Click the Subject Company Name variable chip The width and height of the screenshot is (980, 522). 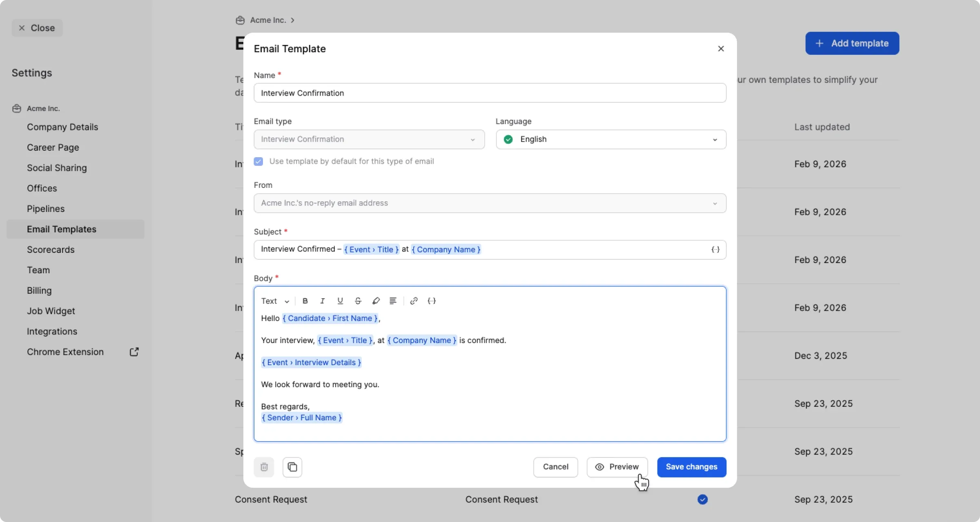(x=446, y=250)
